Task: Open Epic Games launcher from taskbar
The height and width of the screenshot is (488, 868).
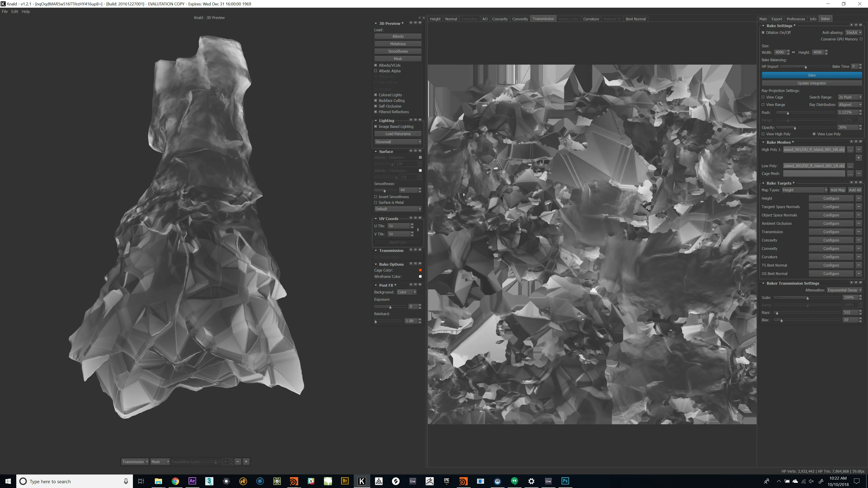Action: point(446,481)
